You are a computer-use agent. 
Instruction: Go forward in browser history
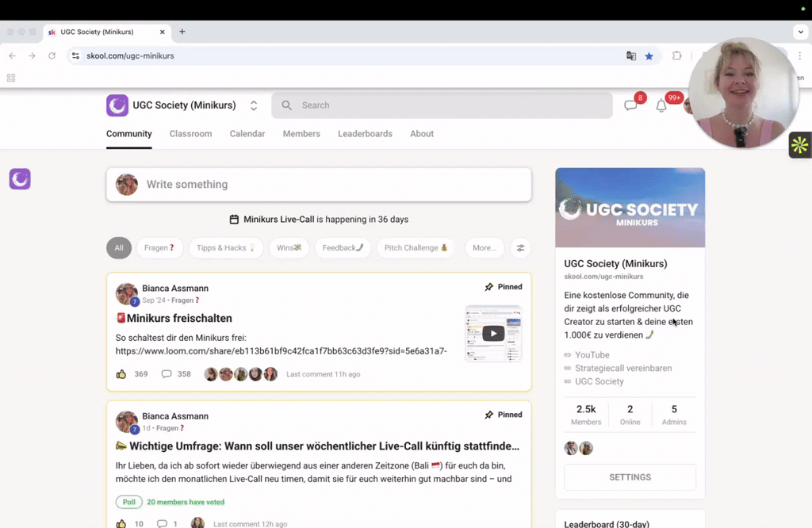[32, 55]
